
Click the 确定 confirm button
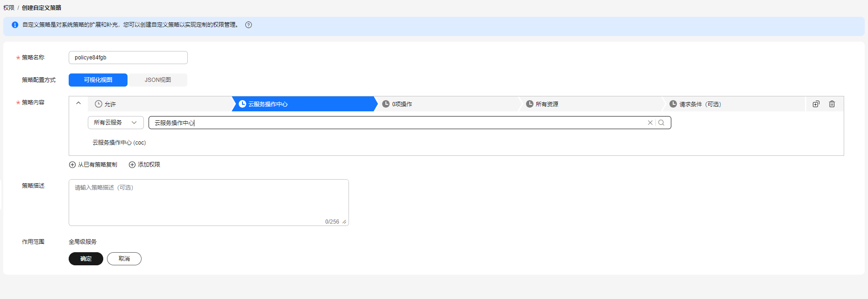pos(86,259)
